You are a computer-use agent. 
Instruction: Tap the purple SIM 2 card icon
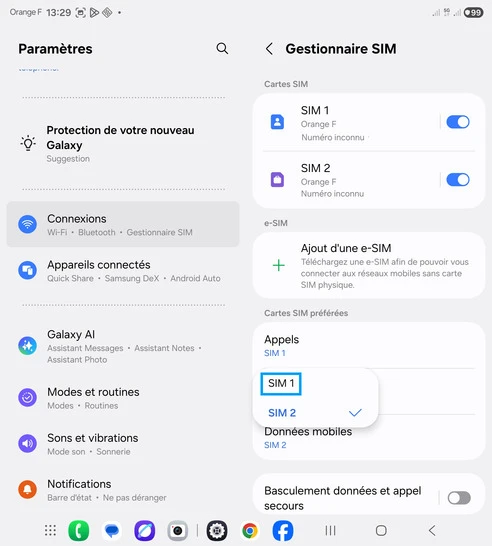(x=277, y=180)
